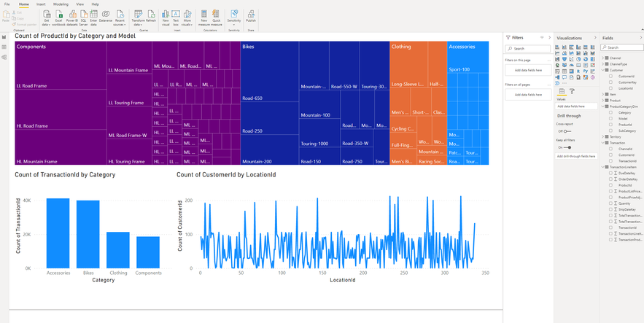Expand the ChannelType table
Viewport: 644px width, 323px height.
click(602, 64)
